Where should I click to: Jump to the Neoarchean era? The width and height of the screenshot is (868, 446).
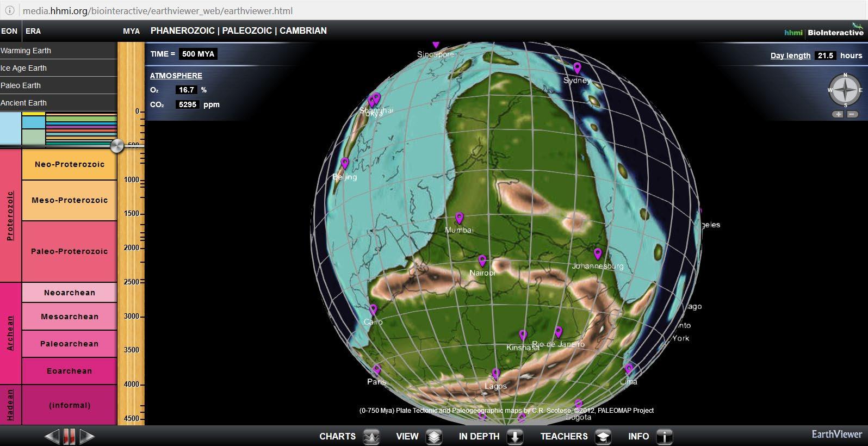70,293
